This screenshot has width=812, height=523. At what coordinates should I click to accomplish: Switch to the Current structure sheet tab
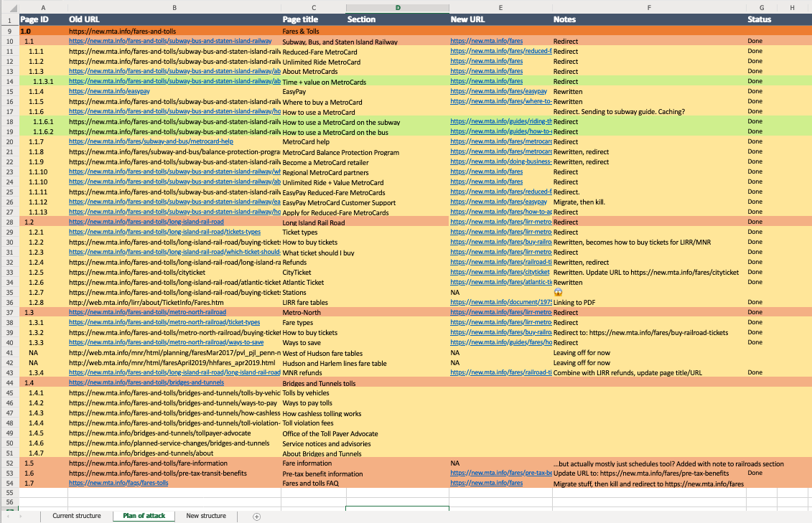click(x=77, y=516)
